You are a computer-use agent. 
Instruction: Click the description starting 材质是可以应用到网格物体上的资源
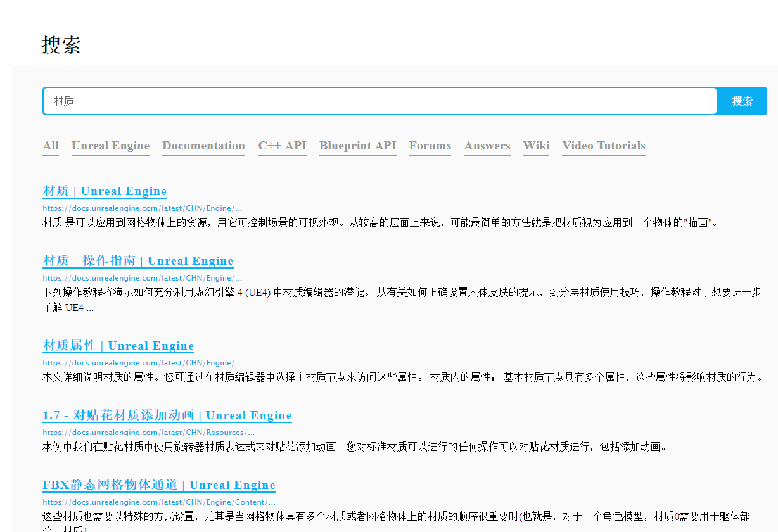381,223
